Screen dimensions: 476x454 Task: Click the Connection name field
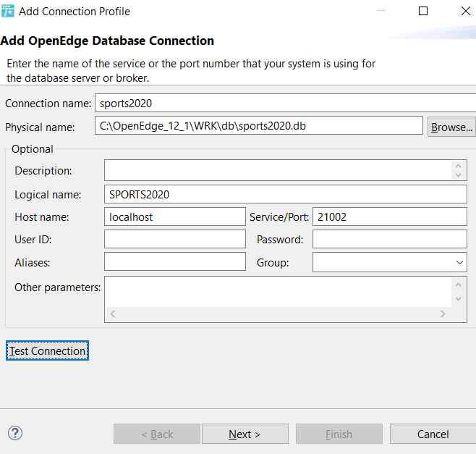[285, 103]
